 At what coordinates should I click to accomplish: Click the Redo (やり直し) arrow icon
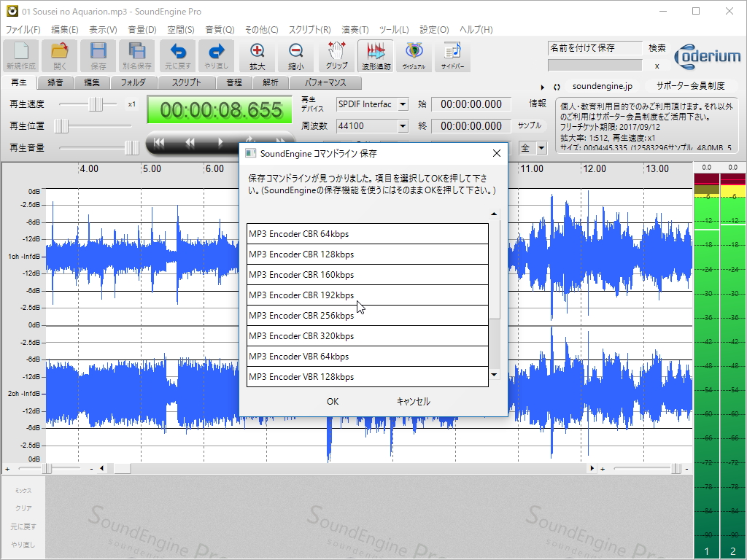coord(216,55)
